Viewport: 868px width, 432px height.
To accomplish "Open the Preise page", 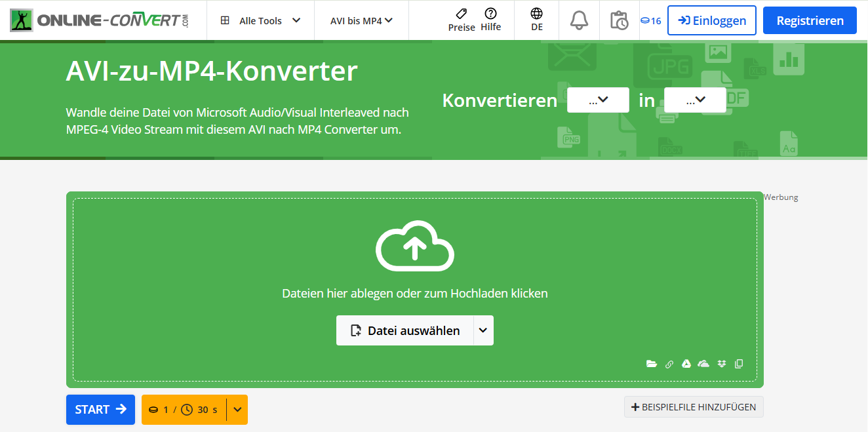I will tap(461, 20).
